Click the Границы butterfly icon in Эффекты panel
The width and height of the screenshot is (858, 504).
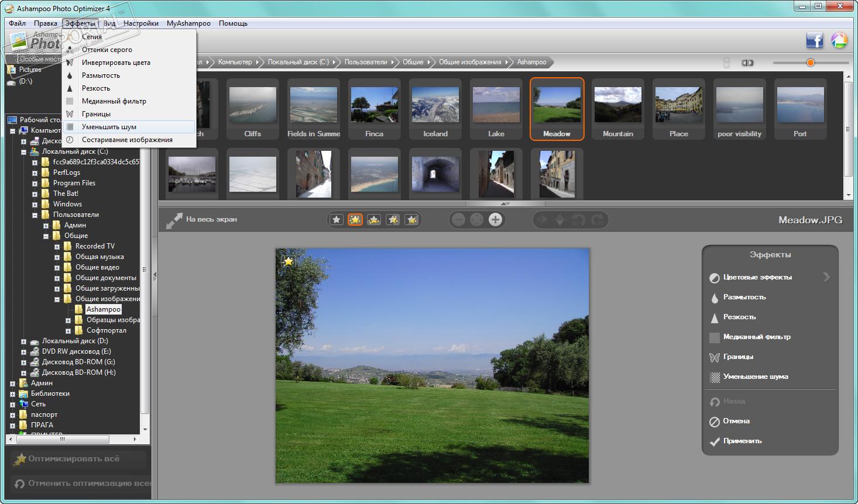tap(714, 357)
